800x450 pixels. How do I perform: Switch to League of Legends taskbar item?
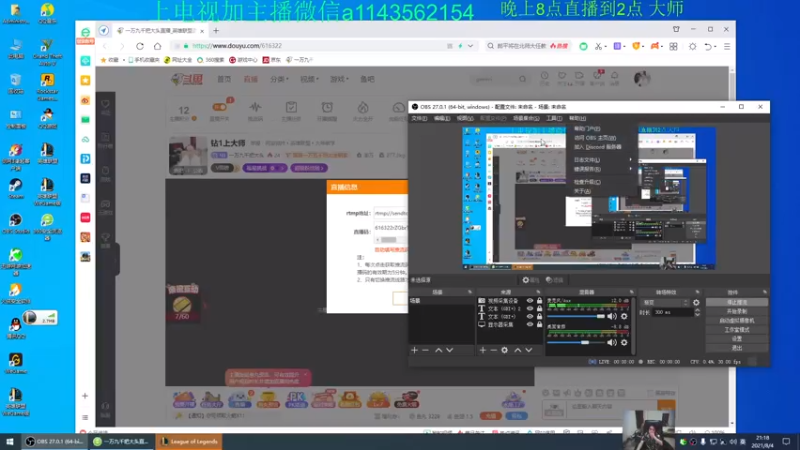189,442
